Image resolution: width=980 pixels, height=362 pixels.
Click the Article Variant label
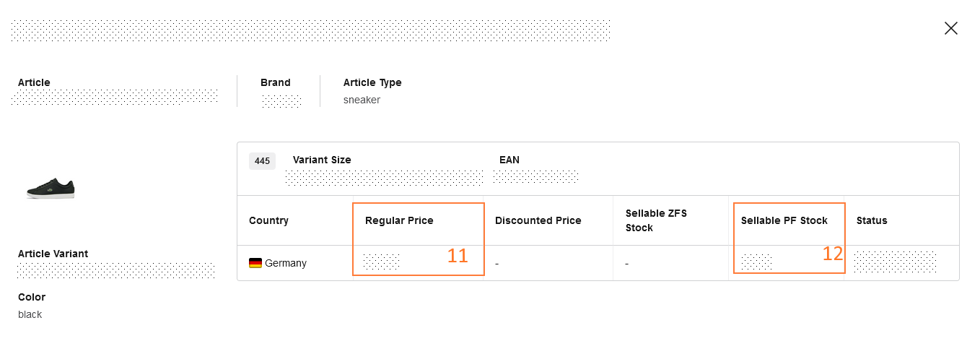(53, 254)
